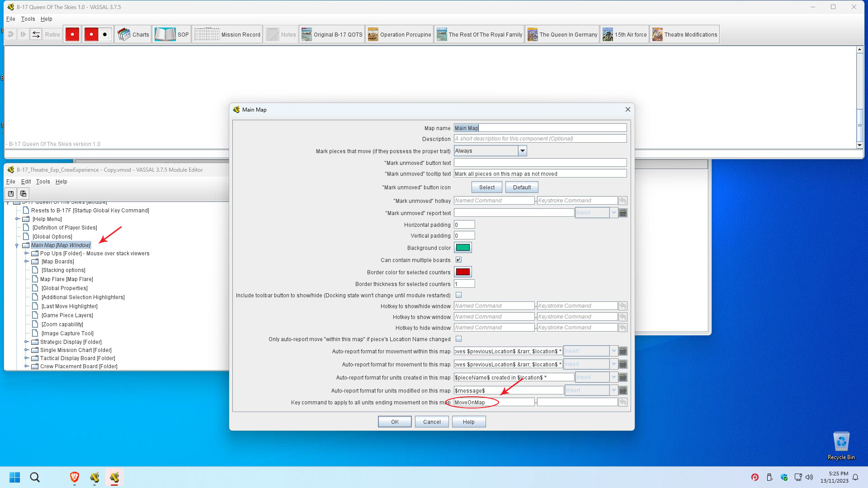Toggle 'Can contain multiple boards' checkbox
The image size is (868, 488).
pos(458,260)
